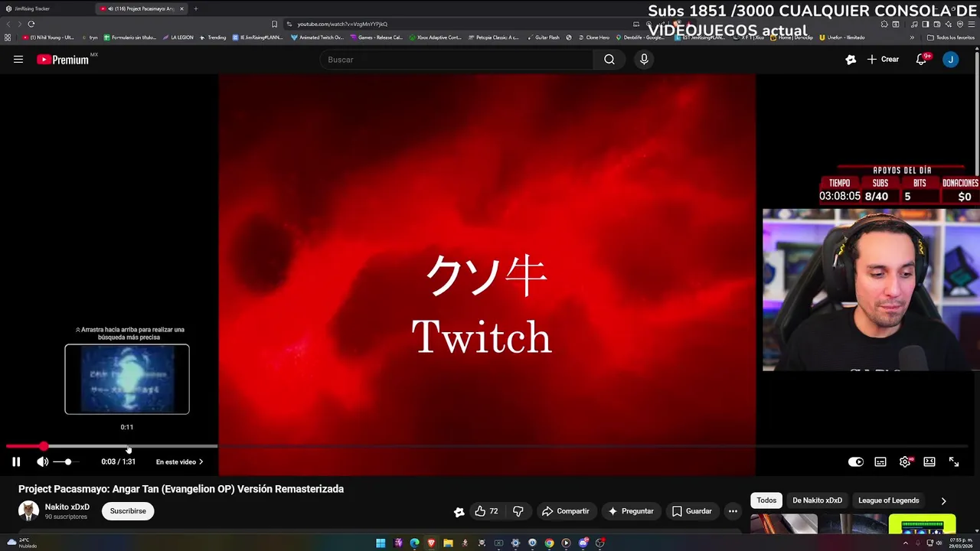
Task: Open Discord from taskbar
Action: [583, 543]
